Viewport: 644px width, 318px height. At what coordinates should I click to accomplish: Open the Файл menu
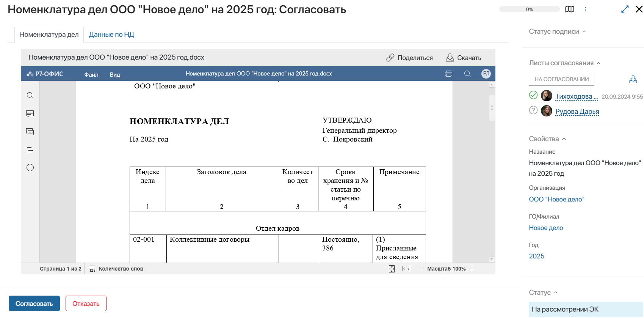(91, 74)
